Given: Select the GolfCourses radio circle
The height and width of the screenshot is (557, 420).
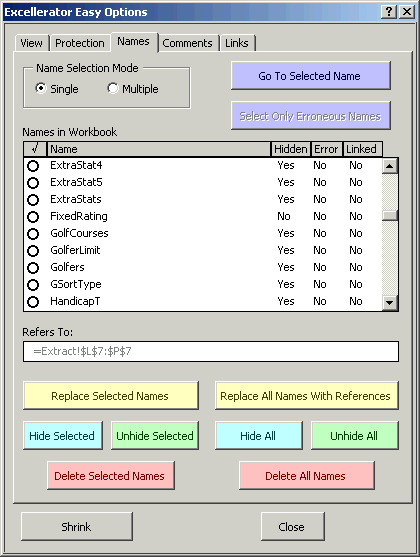Looking at the screenshot, I should click(33, 234).
